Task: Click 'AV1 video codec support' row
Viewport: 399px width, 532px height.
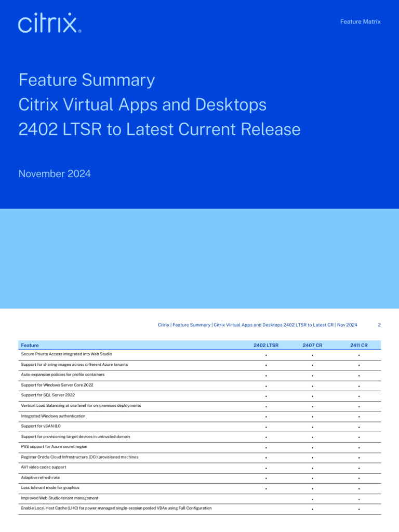Action: tap(199, 468)
